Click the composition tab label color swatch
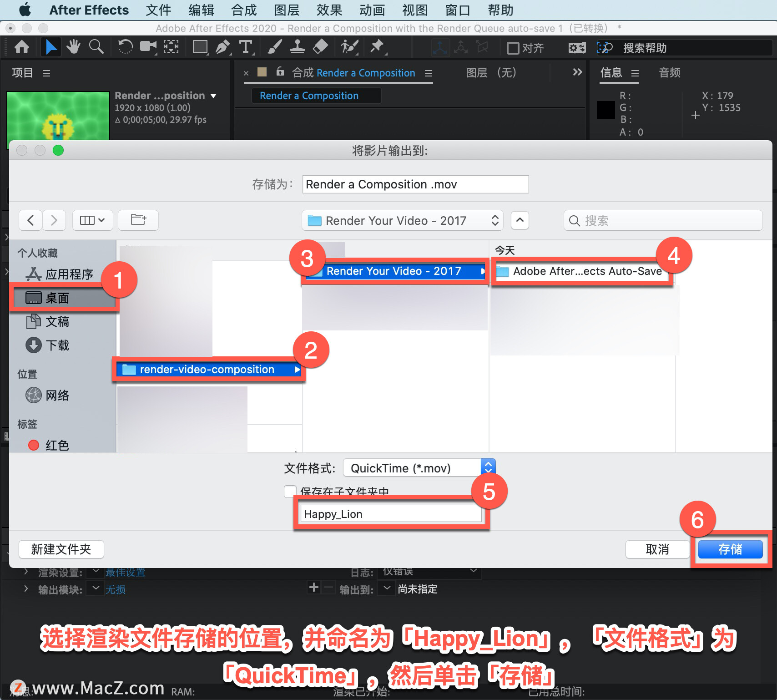Screen dimensions: 777x700 click(x=262, y=72)
